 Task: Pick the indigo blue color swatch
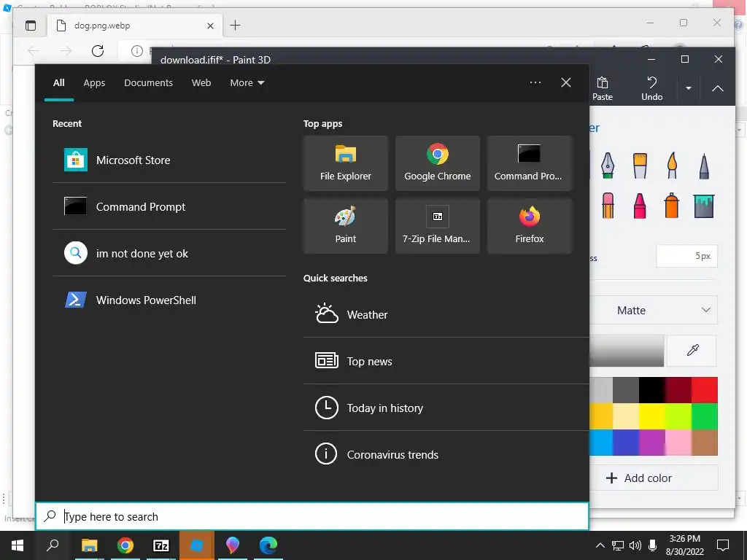(626, 443)
